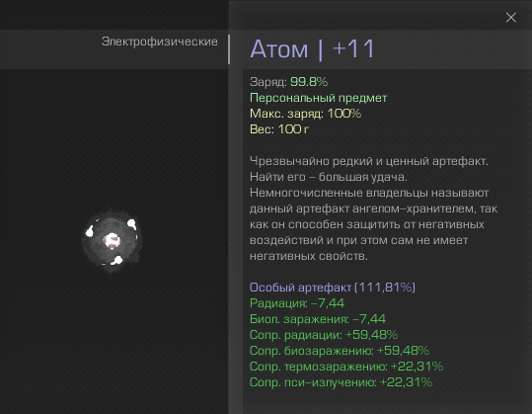
Task: Click the Заряд: 99.8% line
Action: [289, 82]
